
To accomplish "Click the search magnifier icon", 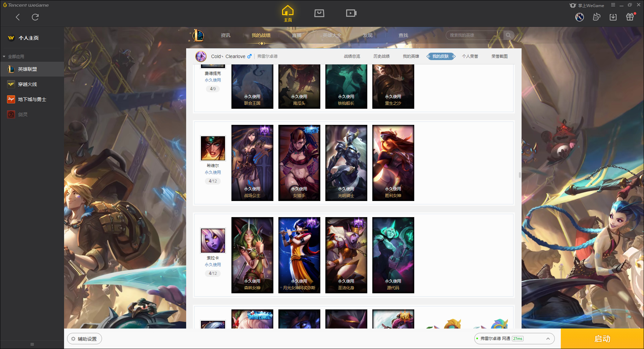I will pos(508,35).
